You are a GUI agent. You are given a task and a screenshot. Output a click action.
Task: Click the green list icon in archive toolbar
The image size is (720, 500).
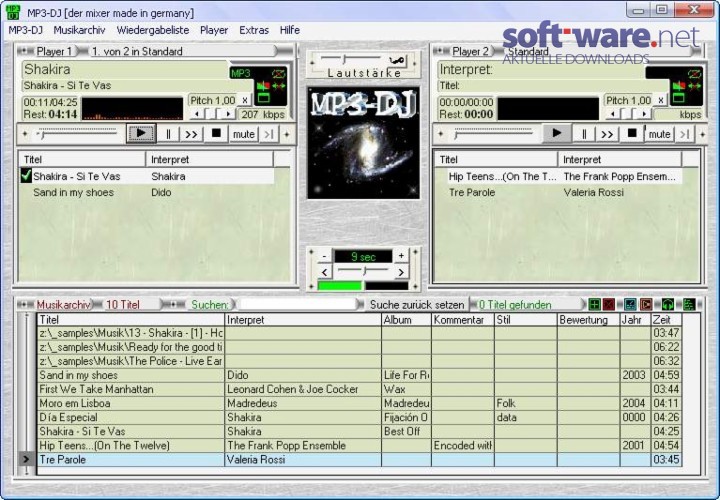point(688,304)
